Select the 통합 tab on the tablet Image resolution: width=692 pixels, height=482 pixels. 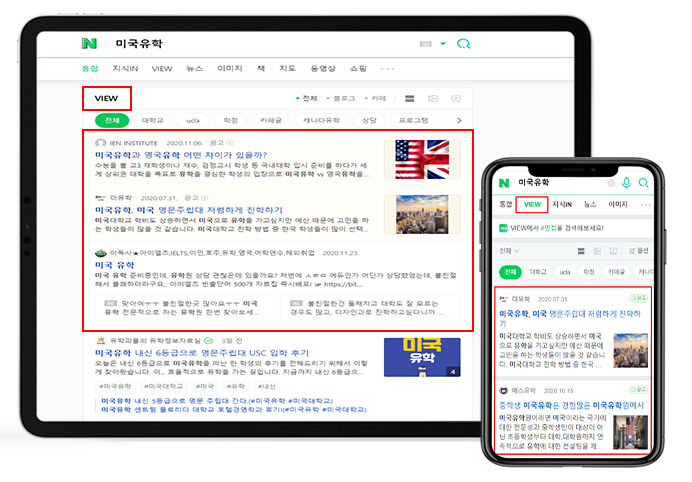point(90,68)
